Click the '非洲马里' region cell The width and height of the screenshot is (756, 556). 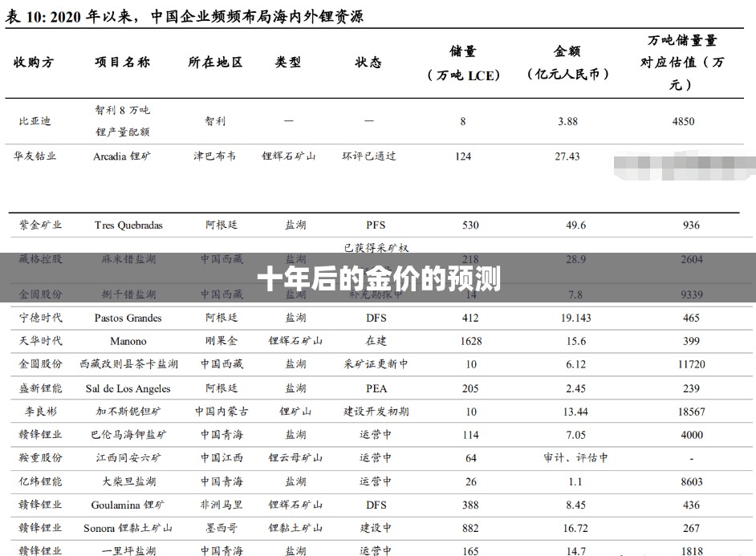[222, 505]
